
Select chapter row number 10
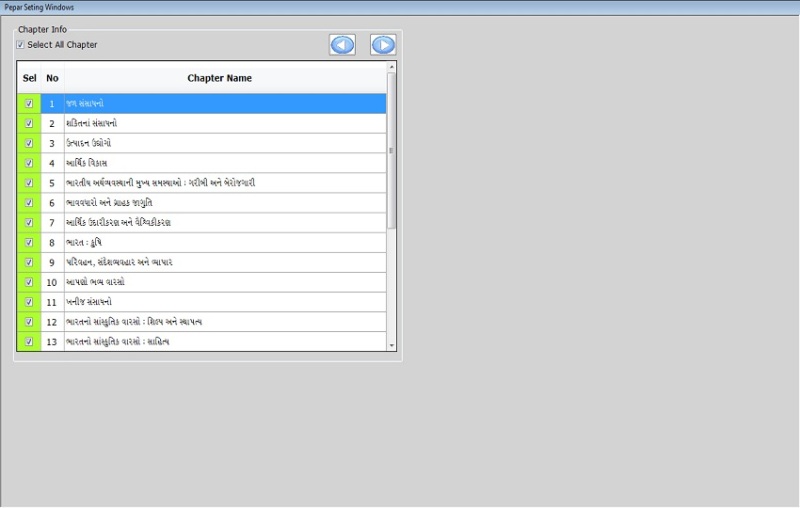(52, 282)
